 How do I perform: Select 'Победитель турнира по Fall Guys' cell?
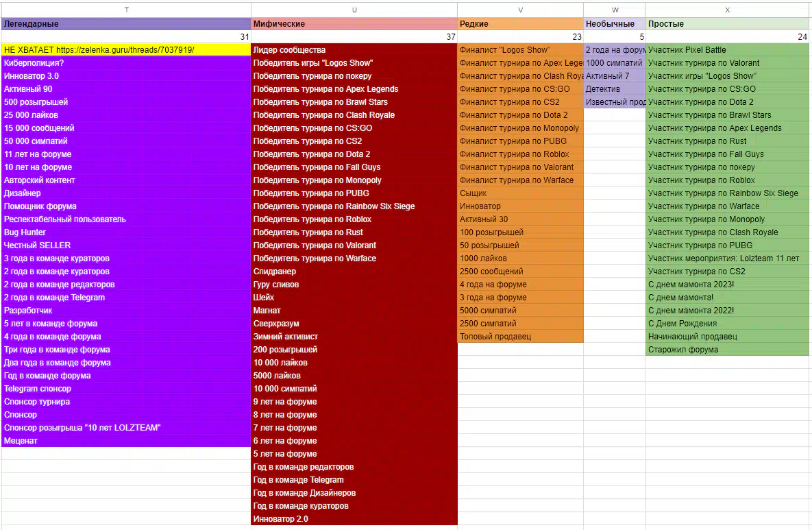(x=354, y=167)
